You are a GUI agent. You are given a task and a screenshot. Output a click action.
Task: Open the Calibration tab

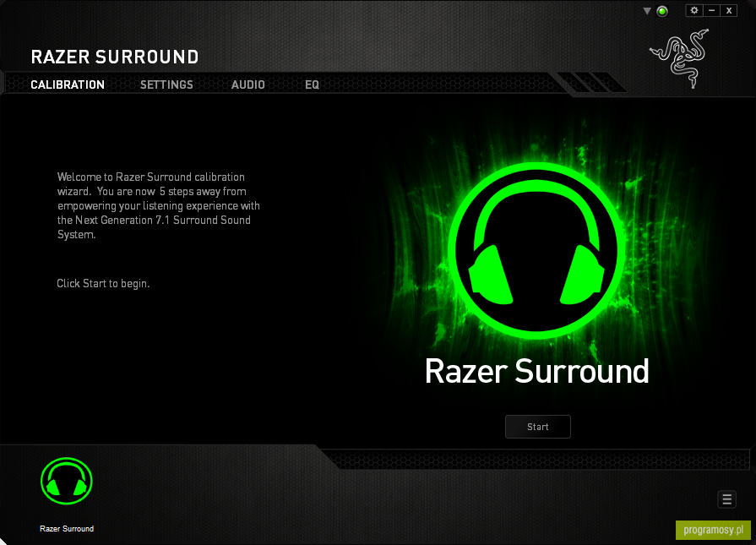point(68,84)
